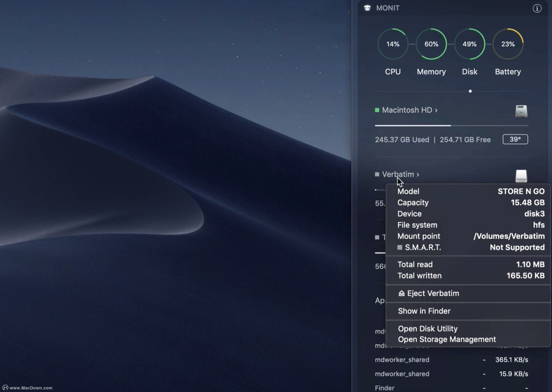Click the 39° temperature badge
This screenshot has width=552, height=392.
click(515, 139)
